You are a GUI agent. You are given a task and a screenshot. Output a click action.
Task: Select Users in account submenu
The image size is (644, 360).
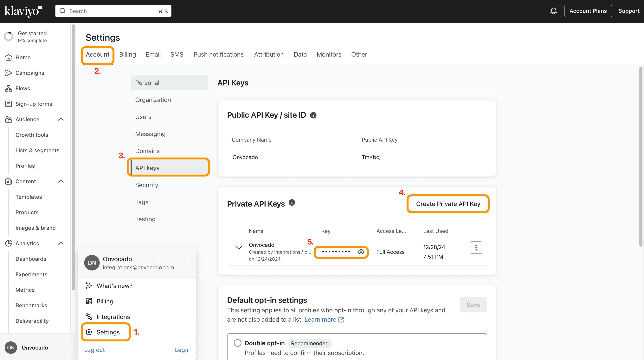(x=169, y=117)
